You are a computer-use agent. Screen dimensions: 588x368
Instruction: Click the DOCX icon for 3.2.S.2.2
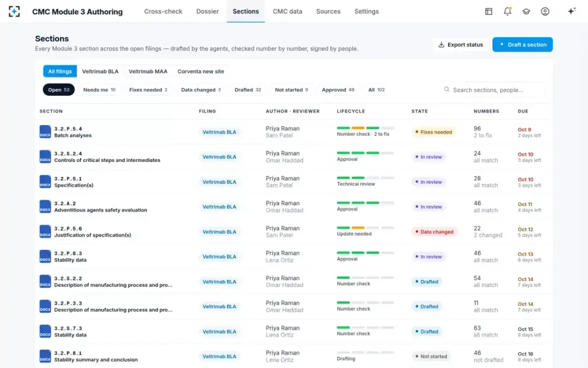click(x=45, y=282)
